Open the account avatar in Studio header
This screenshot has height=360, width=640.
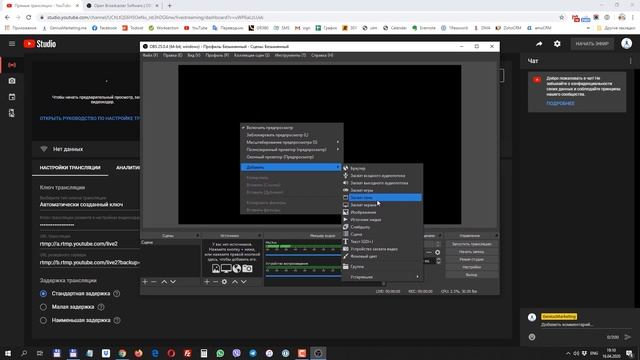[627, 44]
